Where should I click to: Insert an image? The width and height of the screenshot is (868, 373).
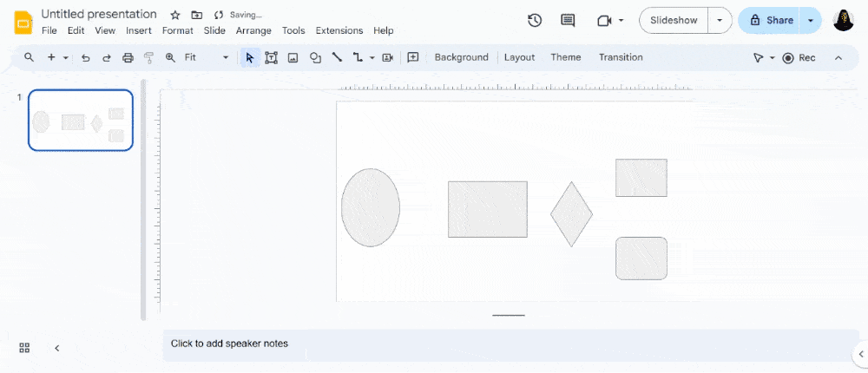click(x=293, y=57)
